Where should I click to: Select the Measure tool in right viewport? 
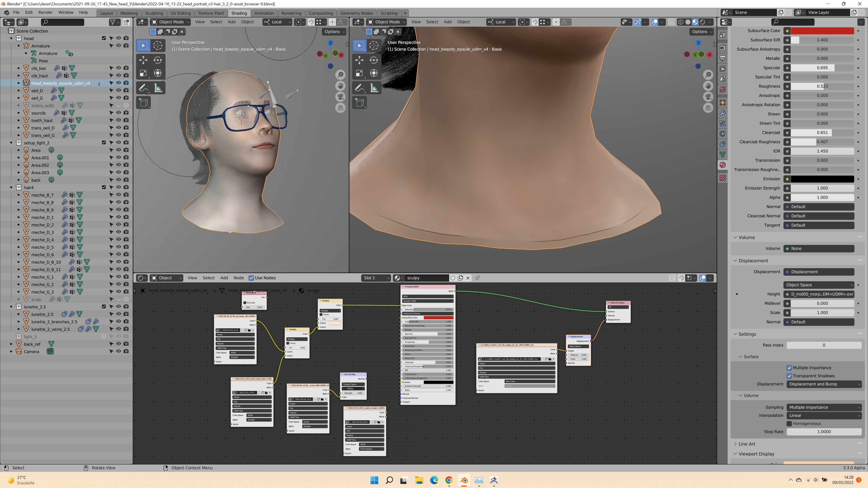point(374,88)
